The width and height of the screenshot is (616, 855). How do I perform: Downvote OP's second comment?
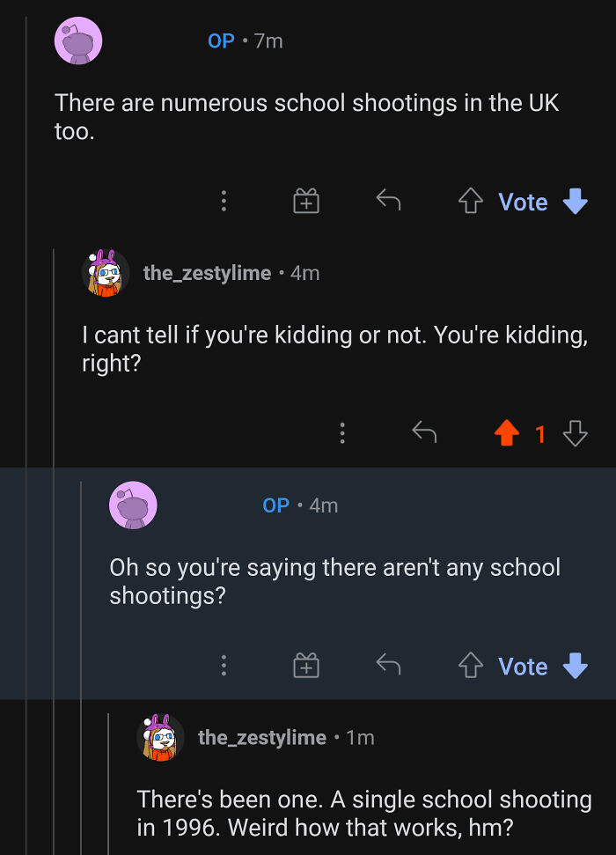(576, 666)
